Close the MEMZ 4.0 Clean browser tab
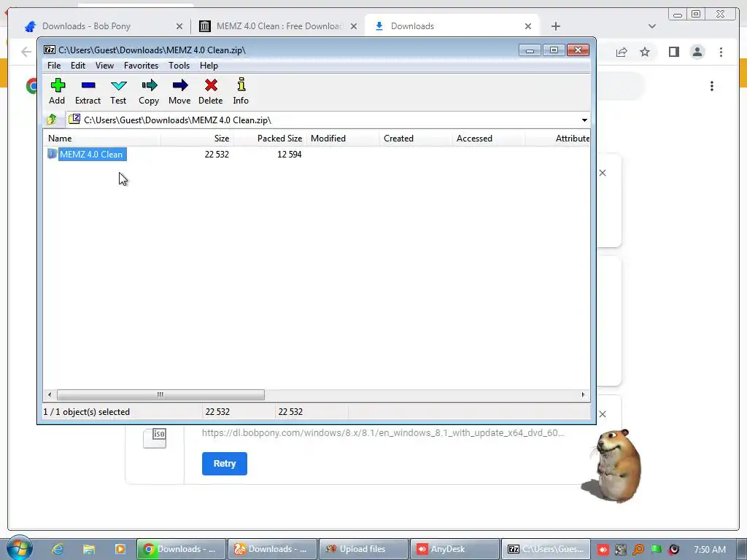The height and width of the screenshot is (560, 747). (x=354, y=27)
